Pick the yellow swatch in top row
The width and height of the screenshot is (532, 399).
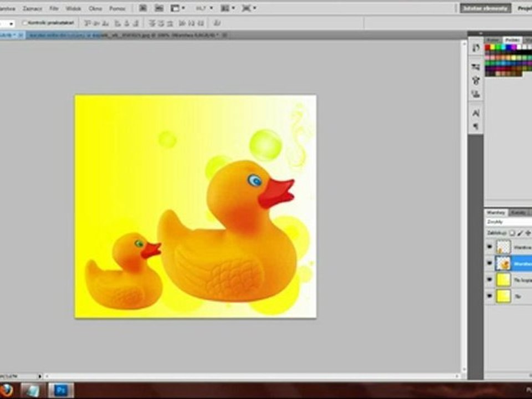click(493, 48)
